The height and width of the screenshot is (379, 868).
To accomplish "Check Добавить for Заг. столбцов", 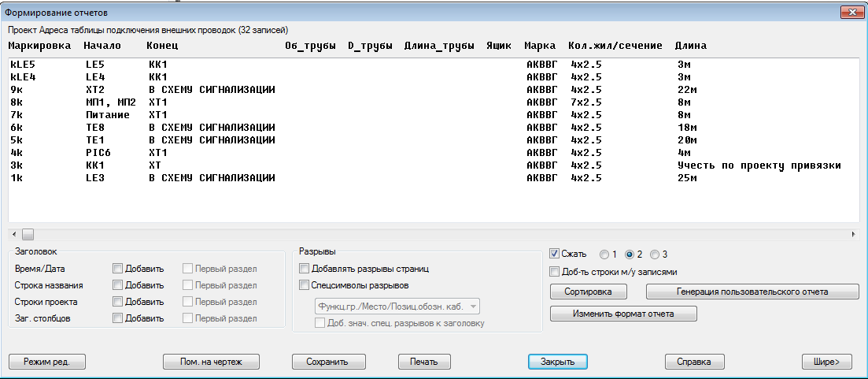I will 118,318.
